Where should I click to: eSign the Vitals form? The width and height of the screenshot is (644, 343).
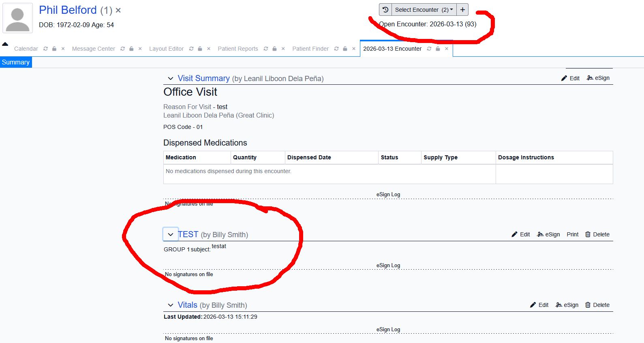click(x=567, y=305)
